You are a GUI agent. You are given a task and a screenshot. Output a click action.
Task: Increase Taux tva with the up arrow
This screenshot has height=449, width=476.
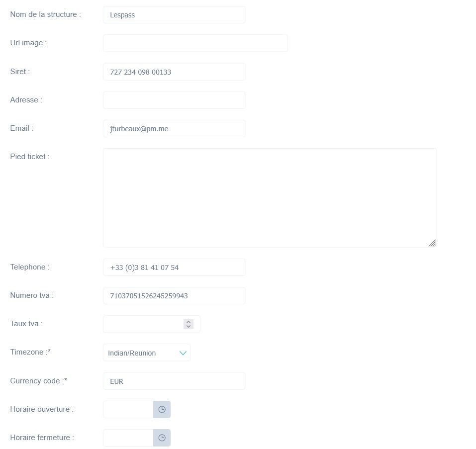189,322
